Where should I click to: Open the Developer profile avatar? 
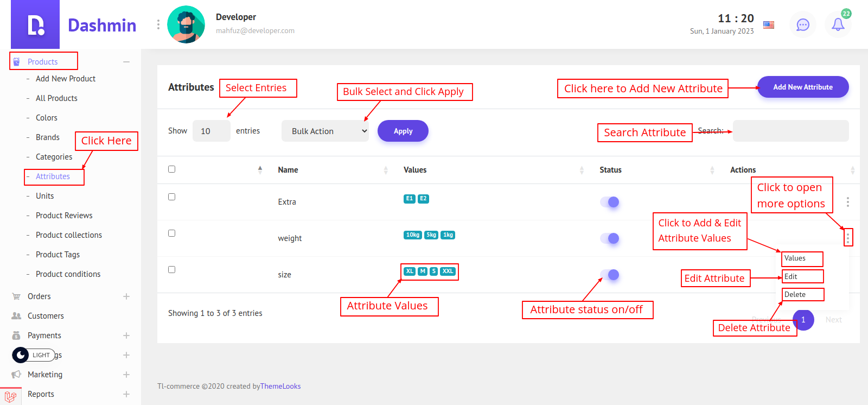pyautogui.click(x=186, y=25)
